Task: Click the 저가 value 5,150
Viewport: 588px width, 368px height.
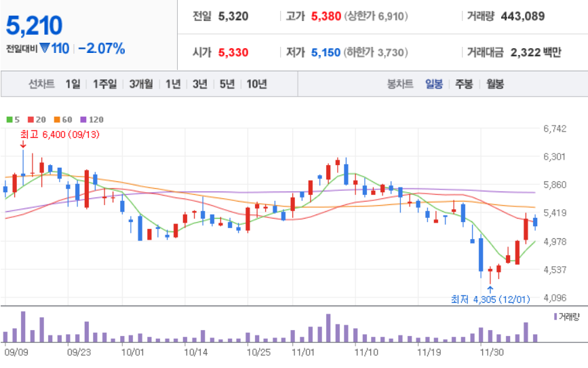Action: click(326, 52)
